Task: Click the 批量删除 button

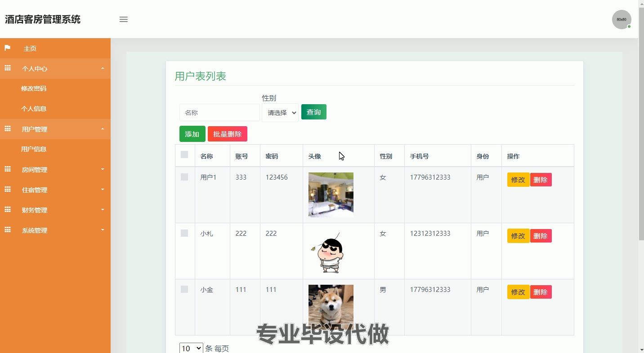Action: click(x=228, y=134)
